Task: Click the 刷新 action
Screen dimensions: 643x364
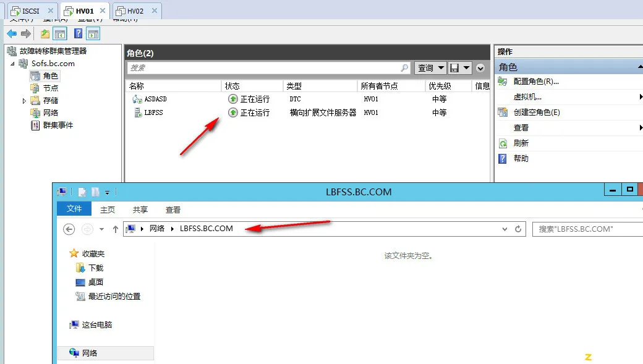Action: pyautogui.click(x=521, y=143)
